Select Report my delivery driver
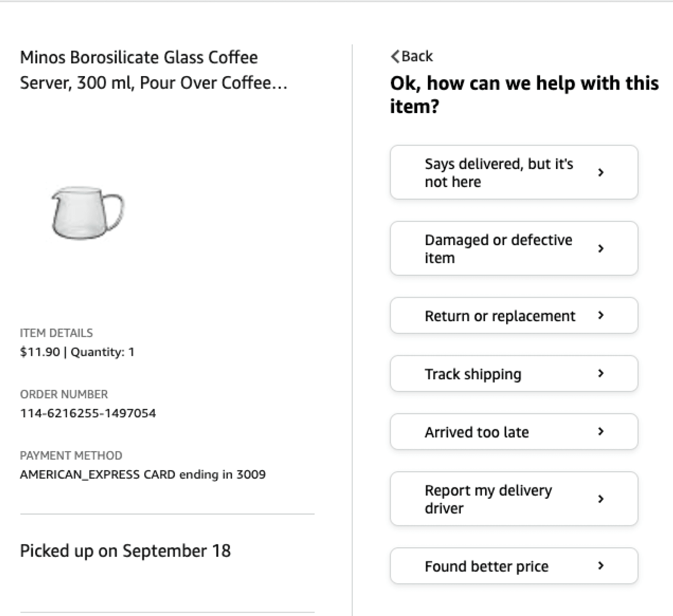This screenshot has width=673, height=616. pos(514,499)
